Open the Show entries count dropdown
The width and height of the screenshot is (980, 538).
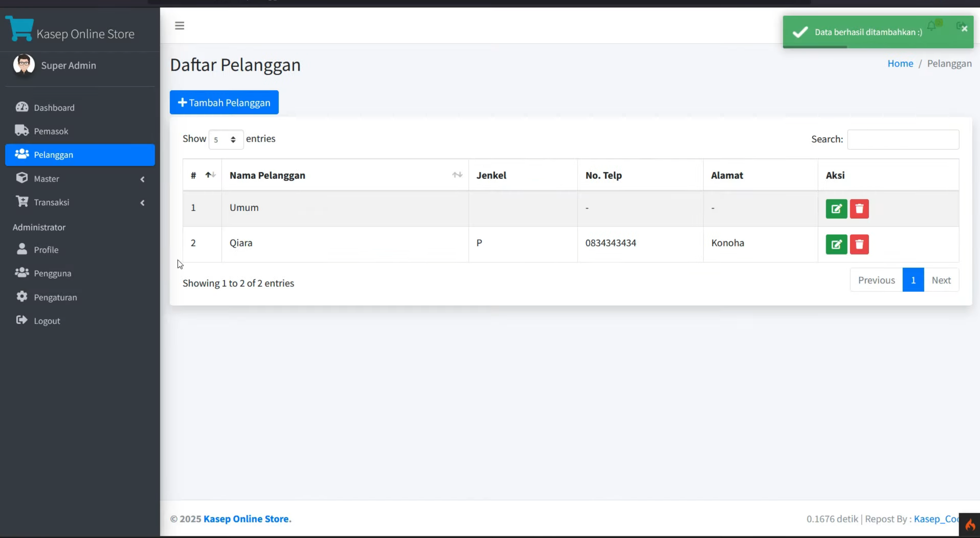click(226, 139)
